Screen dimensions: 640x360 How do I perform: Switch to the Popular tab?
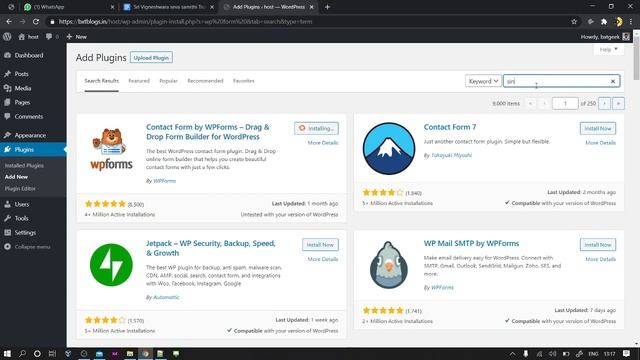pyautogui.click(x=169, y=81)
